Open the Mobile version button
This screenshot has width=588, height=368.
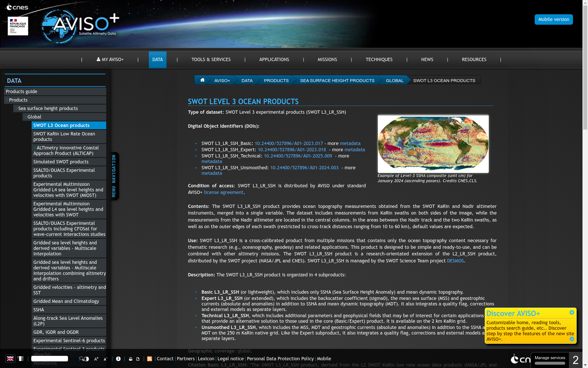tap(553, 20)
